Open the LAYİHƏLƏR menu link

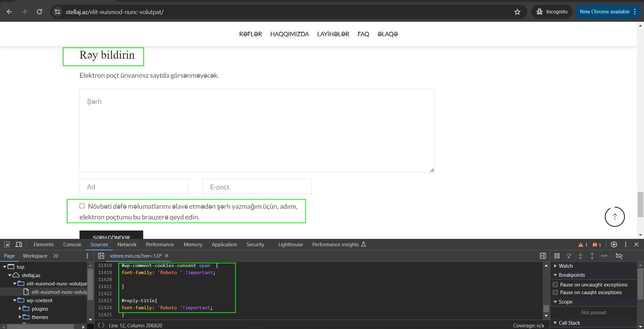(333, 34)
